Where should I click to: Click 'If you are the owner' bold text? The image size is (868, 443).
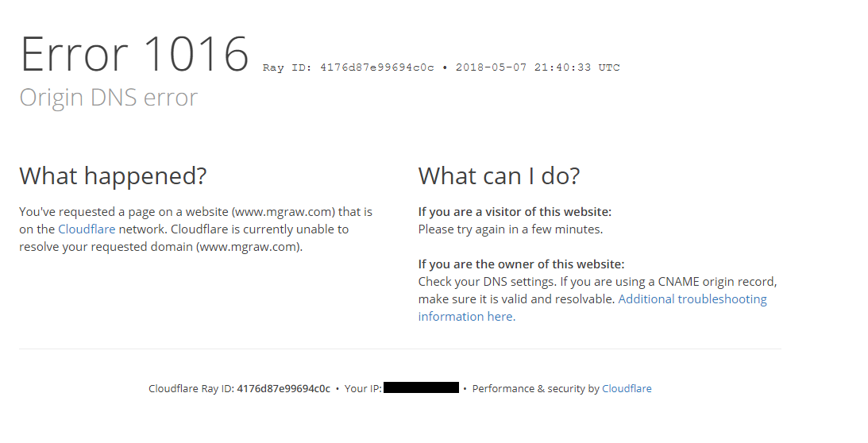pos(522,264)
